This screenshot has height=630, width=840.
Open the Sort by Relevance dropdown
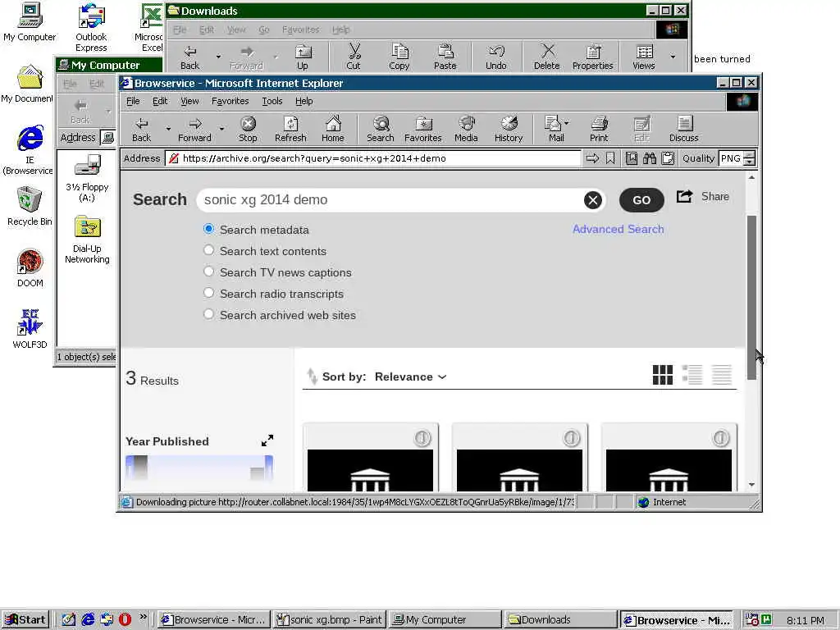click(x=410, y=377)
